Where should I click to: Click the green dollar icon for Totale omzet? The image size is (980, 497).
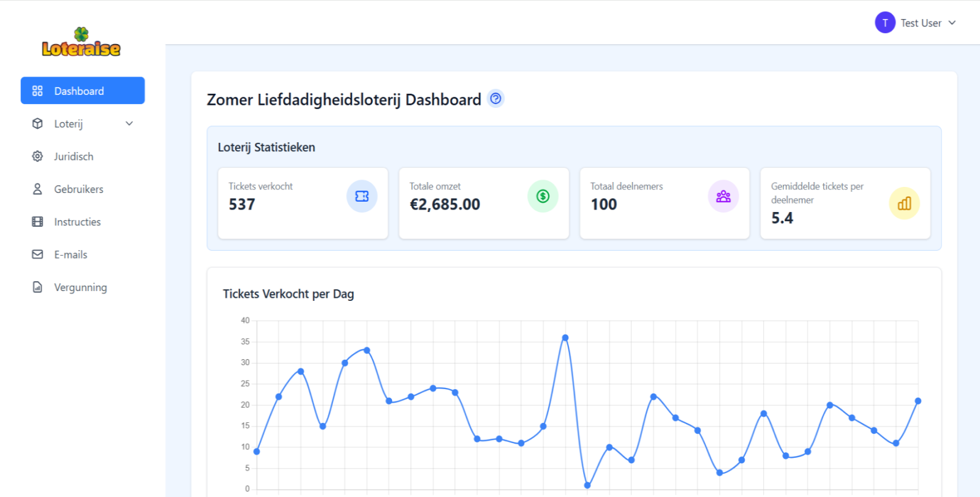click(x=543, y=196)
